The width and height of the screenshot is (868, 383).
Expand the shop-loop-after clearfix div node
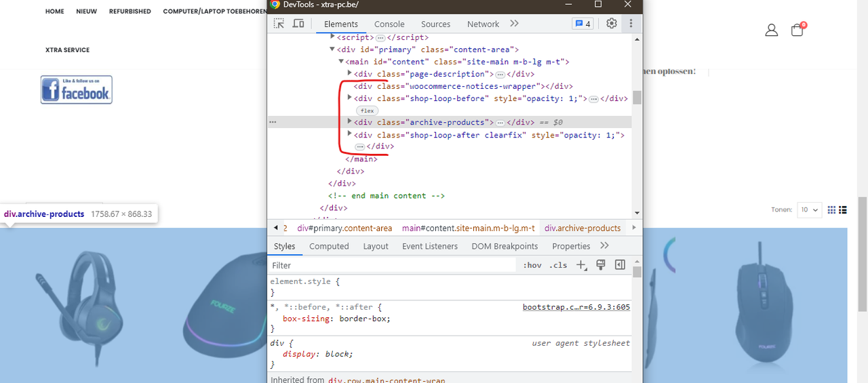[349, 135]
